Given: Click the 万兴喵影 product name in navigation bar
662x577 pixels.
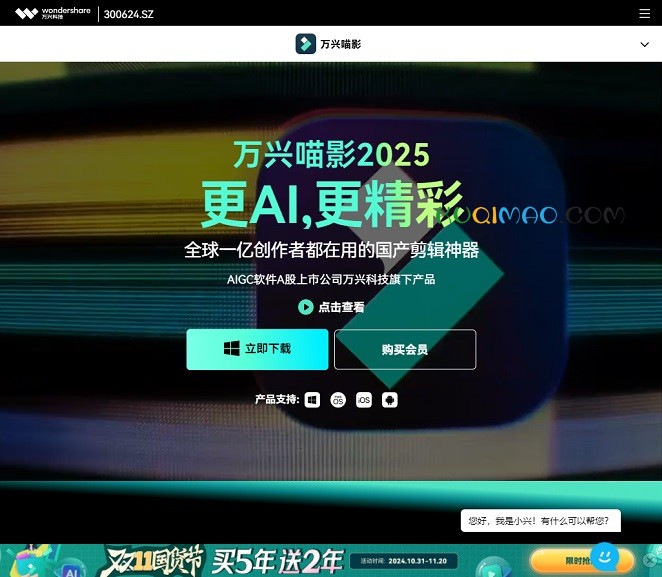Looking at the screenshot, I should (341, 45).
